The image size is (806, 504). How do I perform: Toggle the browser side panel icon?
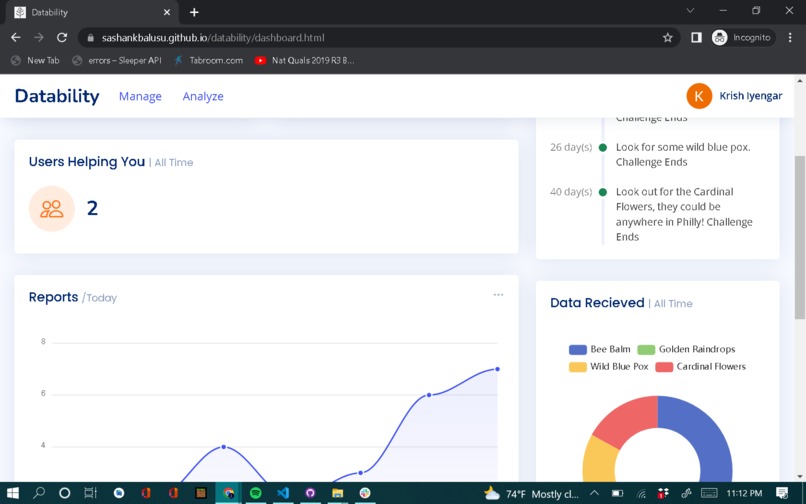pos(696,38)
